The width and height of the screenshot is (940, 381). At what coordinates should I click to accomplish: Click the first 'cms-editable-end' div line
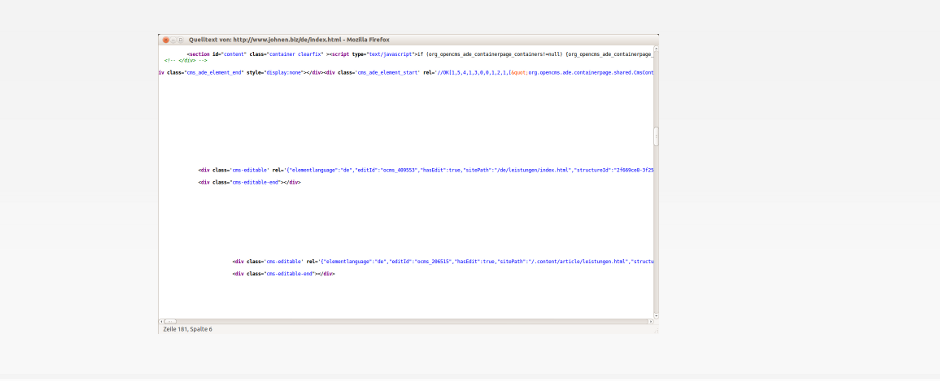point(249,182)
